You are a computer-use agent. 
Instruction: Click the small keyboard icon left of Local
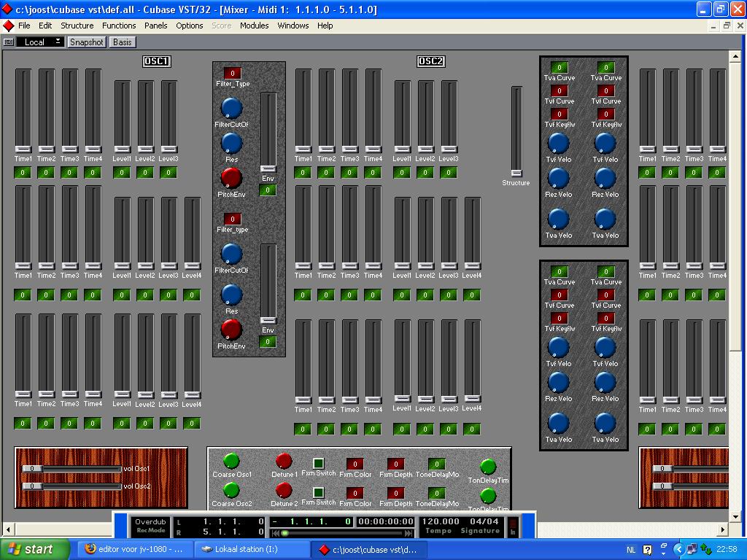(x=8, y=42)
